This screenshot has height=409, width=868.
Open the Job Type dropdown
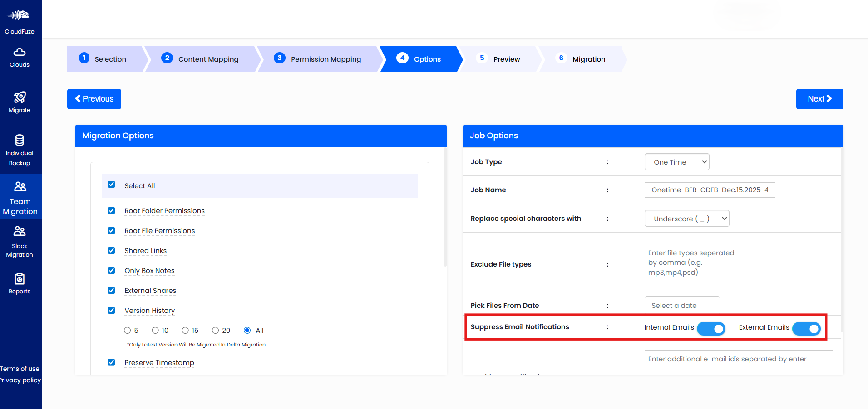(676, 161)
